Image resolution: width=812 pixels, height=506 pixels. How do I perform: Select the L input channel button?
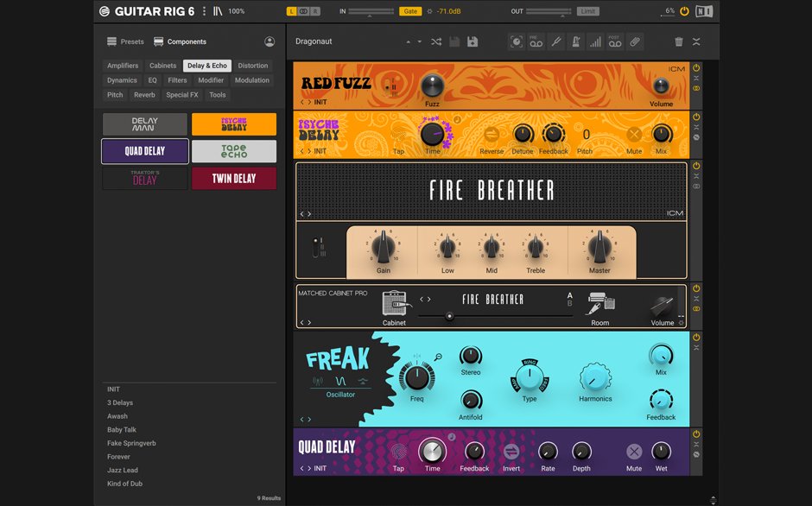point(292,11)
